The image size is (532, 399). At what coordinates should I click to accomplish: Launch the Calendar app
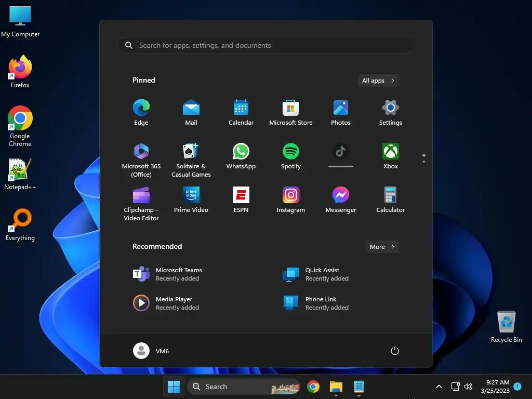tap(241, 113)
